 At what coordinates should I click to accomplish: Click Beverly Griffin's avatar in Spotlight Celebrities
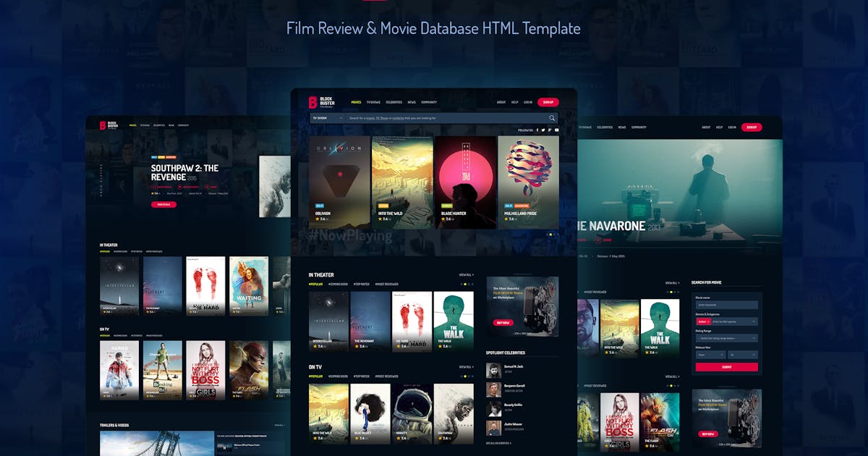[493, 409]
